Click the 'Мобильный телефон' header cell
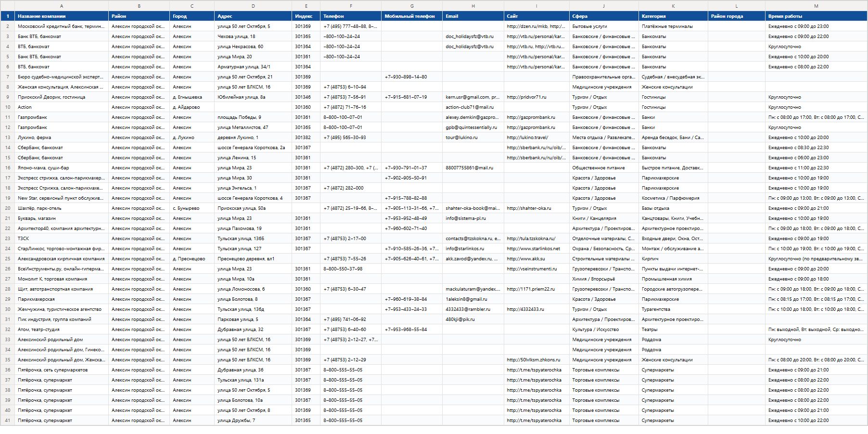Screen dimensions: 868x434 [x=412, y=16]
